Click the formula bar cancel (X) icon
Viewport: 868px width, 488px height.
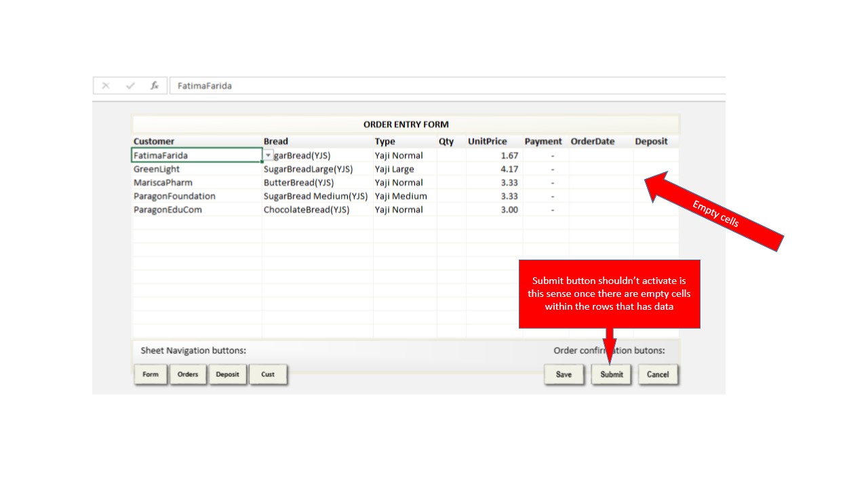[106, 85]
